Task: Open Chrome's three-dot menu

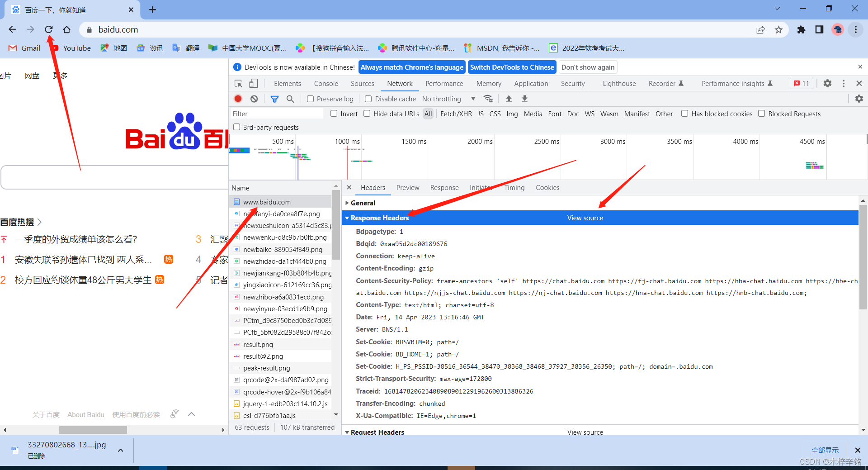Action: tap(856, 29)
